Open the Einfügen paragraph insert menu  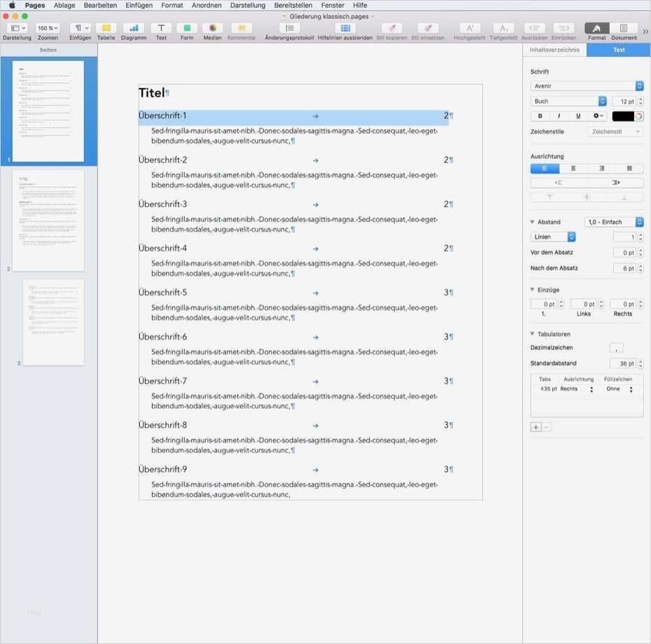coord(80,28)
